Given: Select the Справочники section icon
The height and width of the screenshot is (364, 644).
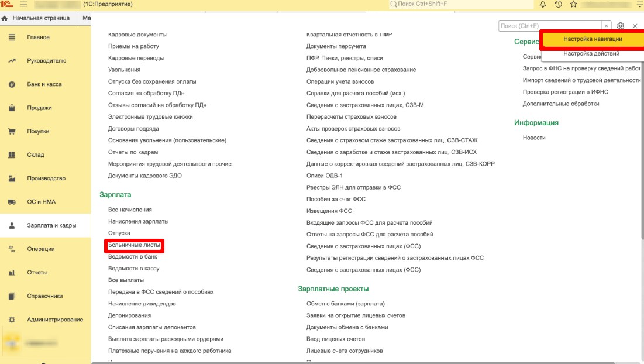Looking at the screenshot, I should click(13, 296).
